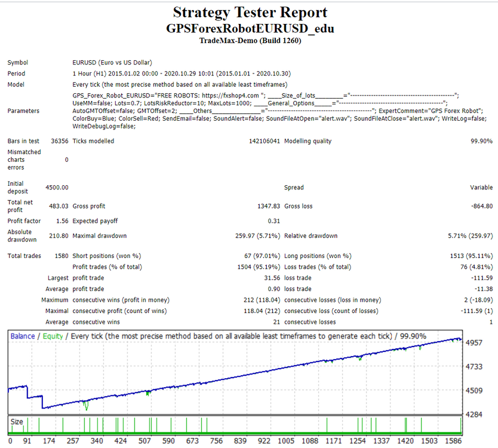This screenshot has height=448, width=498.
Task: Click Spread value 'Variable'
Action: coord(481,188)
